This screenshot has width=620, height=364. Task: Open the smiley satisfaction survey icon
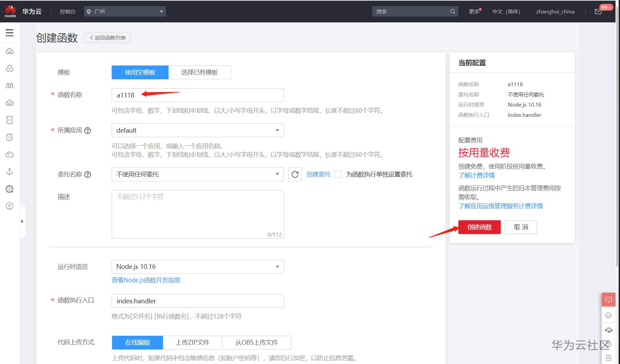click(x=609, y=315)
